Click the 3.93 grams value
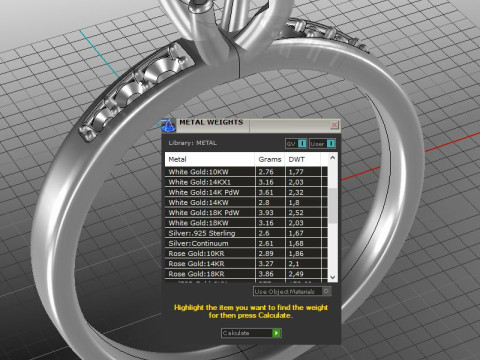 tap(266, 213)
